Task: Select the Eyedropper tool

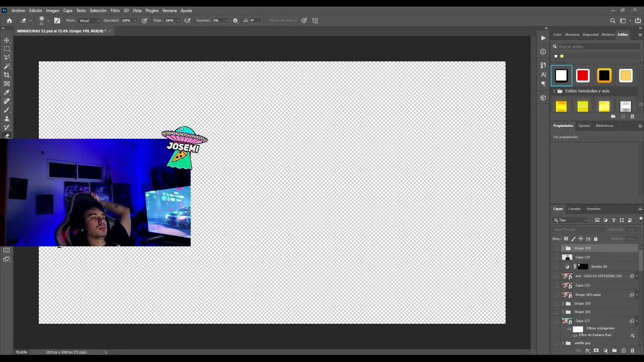Action: [7, 93]
